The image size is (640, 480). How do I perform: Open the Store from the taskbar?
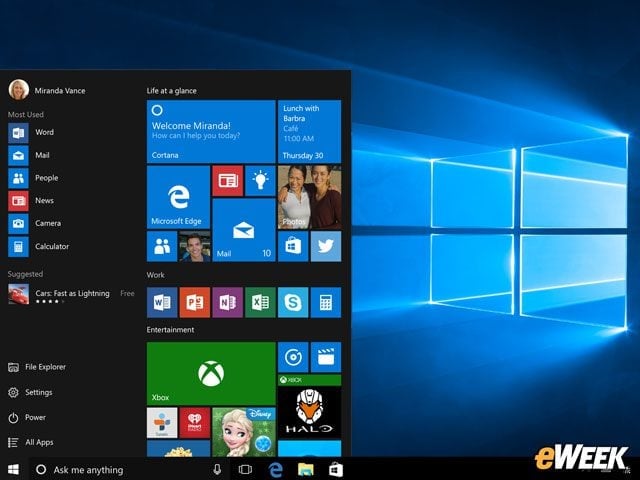(x=336, y=469)
